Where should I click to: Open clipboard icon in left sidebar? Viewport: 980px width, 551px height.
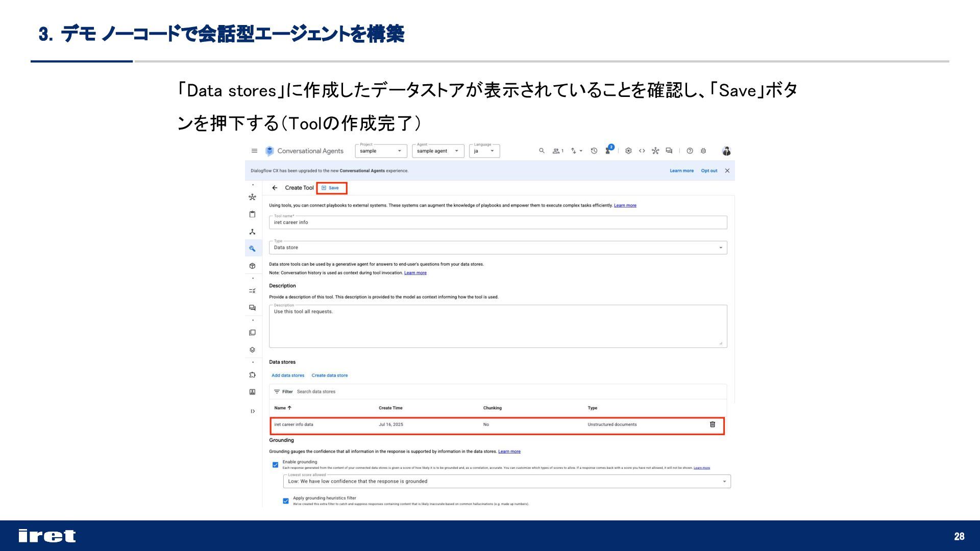pos(252,214)
